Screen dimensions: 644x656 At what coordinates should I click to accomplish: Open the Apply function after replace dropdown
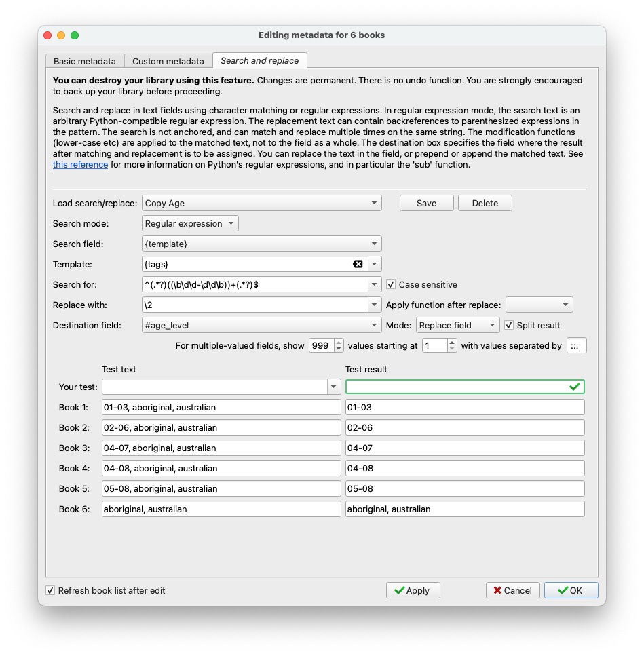[539, 305]
